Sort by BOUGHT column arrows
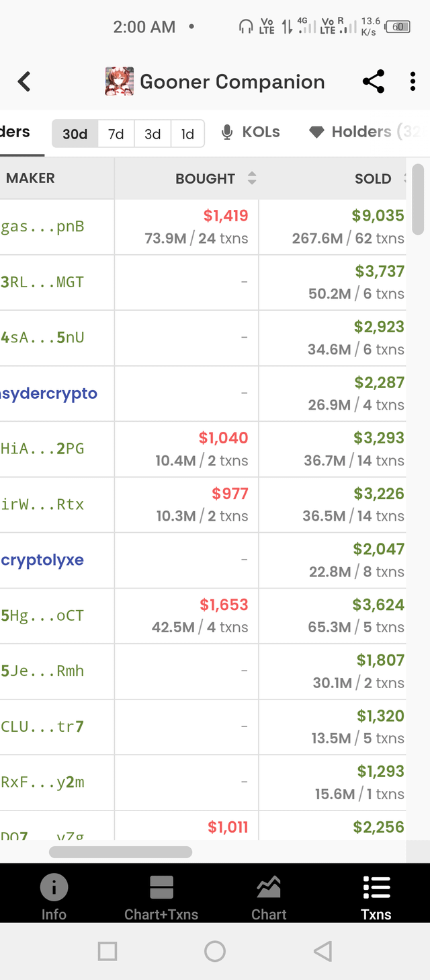The height and width of the screenshot is (980, 430). (251, 178)
